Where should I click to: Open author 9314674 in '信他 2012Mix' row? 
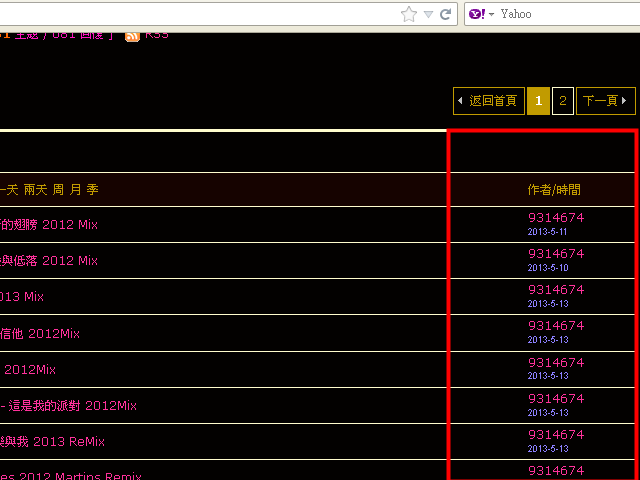556,325
